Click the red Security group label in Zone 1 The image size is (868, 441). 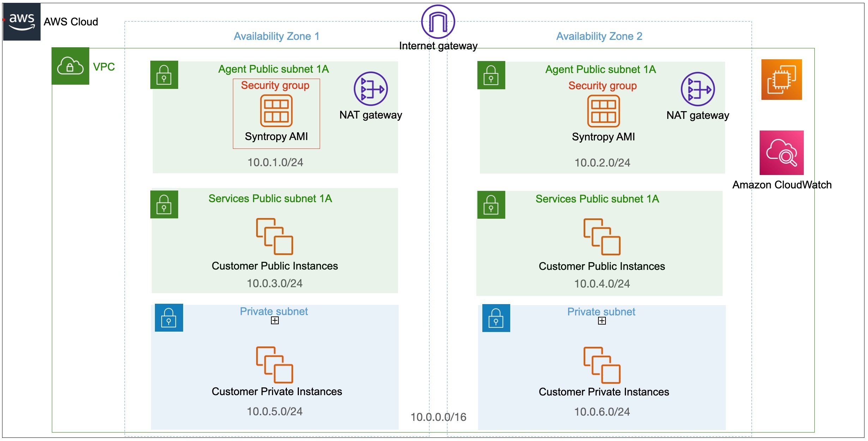coord(275,85)
